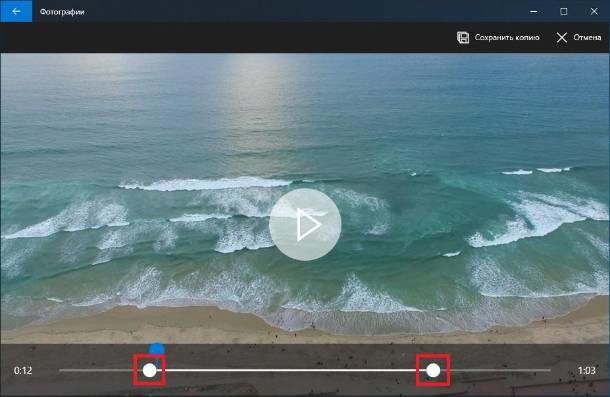Click the X icon next to Отмена

(561, 37)
